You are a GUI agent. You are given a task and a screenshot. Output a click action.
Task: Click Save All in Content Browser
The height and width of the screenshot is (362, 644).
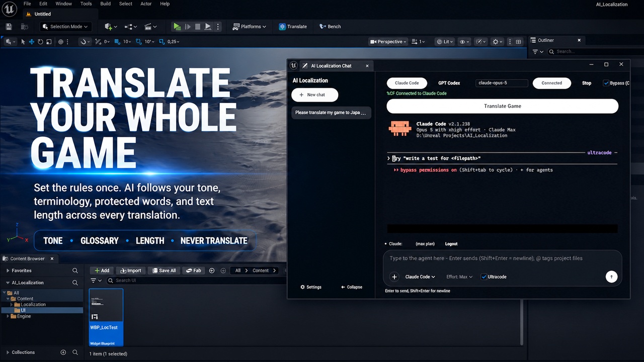(164, 270)
